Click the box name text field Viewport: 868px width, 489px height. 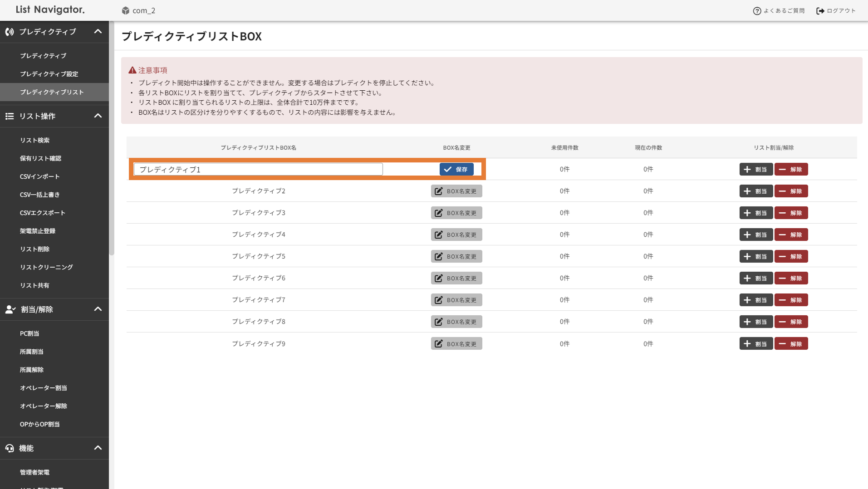(x=258, y=169)
